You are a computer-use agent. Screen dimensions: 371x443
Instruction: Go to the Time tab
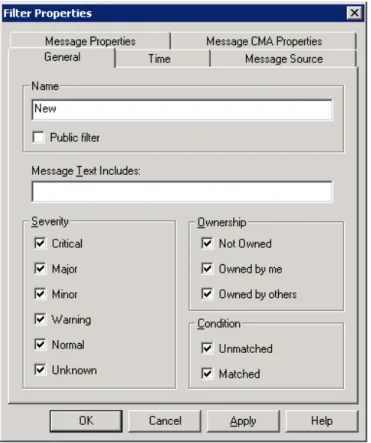[159, 59]
